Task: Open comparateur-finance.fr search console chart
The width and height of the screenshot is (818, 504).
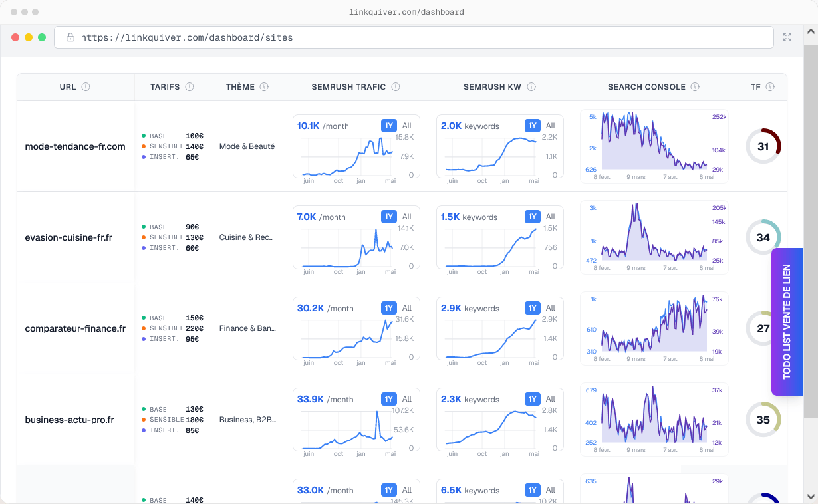Action: 654,328
